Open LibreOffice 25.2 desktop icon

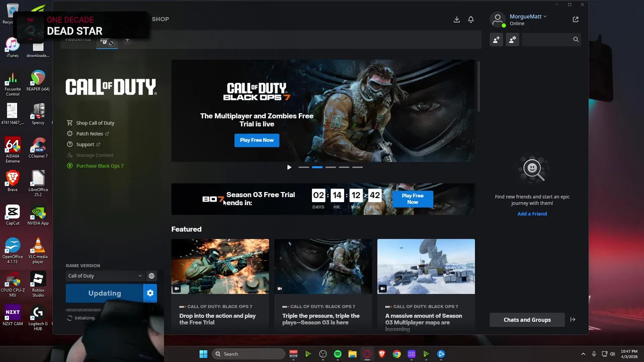[x=38, y=184]
